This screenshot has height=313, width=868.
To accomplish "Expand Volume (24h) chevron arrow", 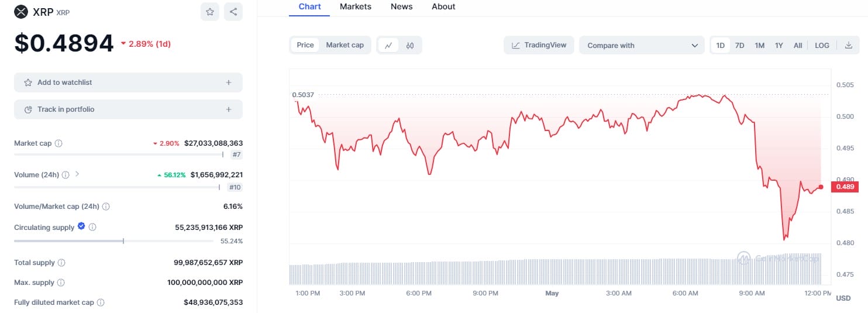I will click(x=77, y=174).
